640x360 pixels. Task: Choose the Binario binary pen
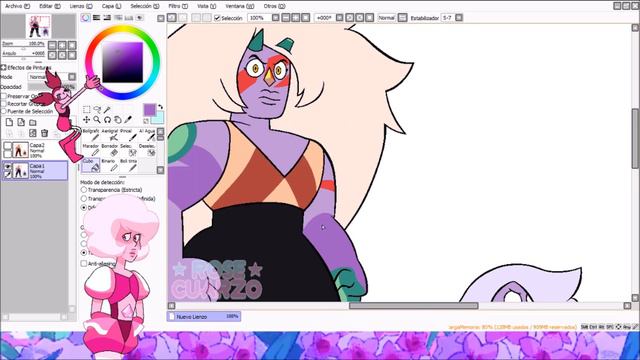[x=109, y=165]
